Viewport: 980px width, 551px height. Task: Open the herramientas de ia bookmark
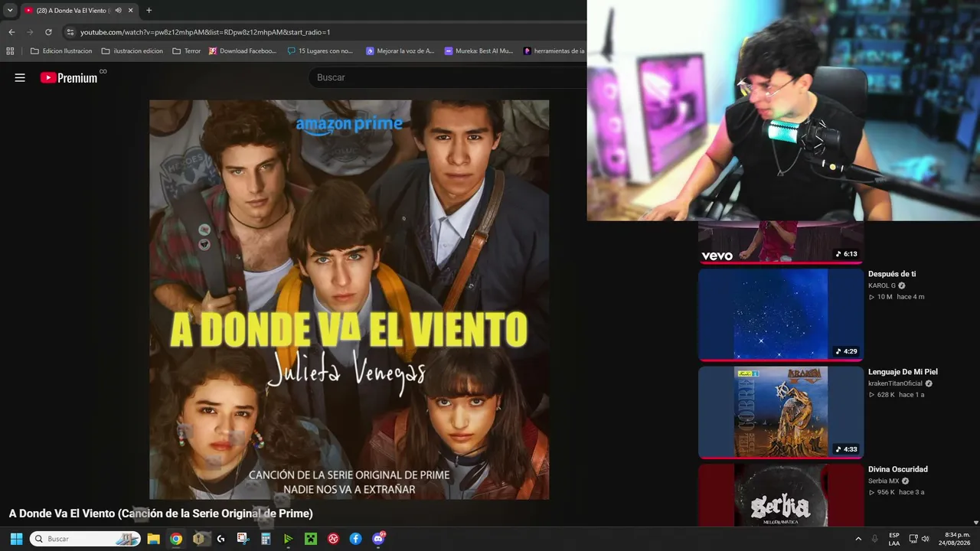pos(554,51)
